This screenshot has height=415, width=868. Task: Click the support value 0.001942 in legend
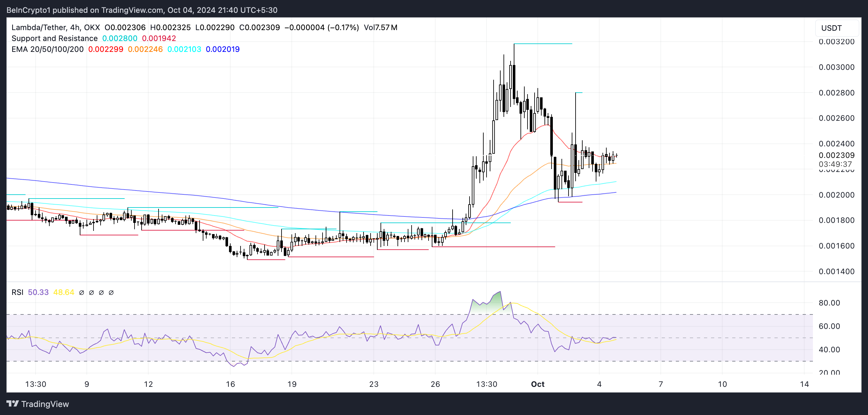pyautogui.click(x=159, y=38)
